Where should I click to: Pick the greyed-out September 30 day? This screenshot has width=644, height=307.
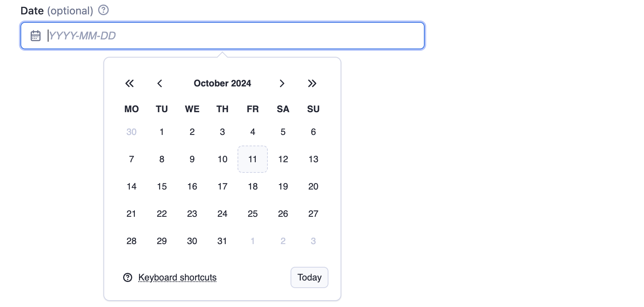[x=131, y=132]
